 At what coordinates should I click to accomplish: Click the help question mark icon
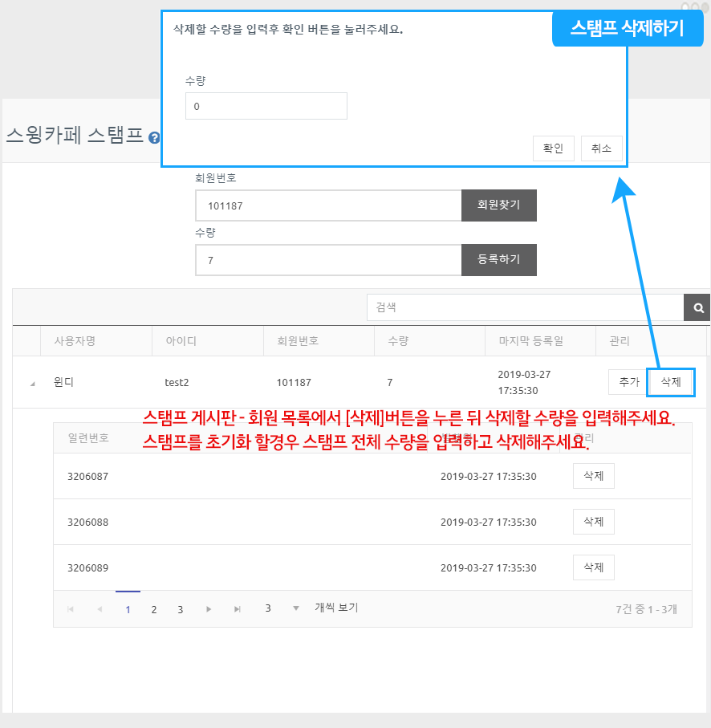click(154, 138)
